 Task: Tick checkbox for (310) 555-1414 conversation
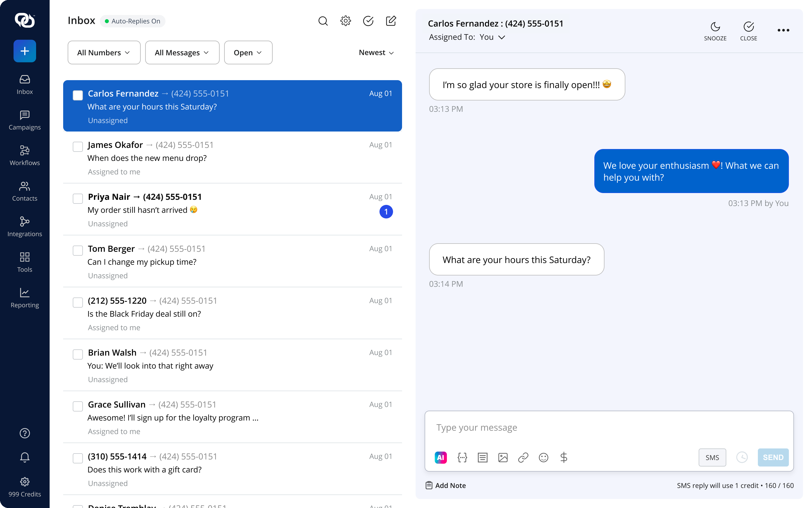(x=78, y=458)
